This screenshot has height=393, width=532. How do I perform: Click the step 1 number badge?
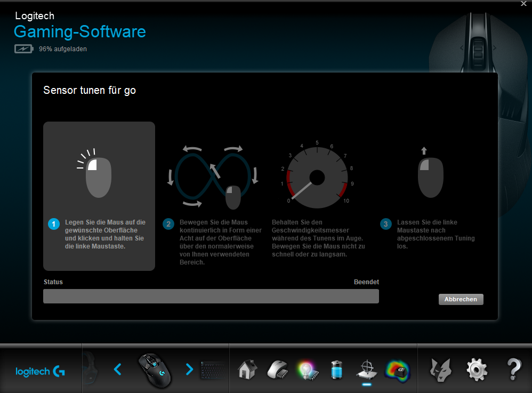[x=54, y=224]
